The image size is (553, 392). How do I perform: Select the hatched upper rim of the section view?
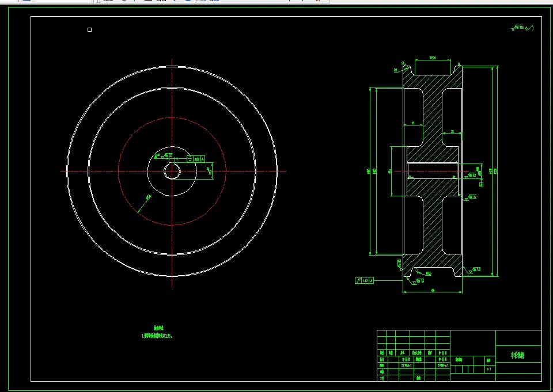point(433,81)
